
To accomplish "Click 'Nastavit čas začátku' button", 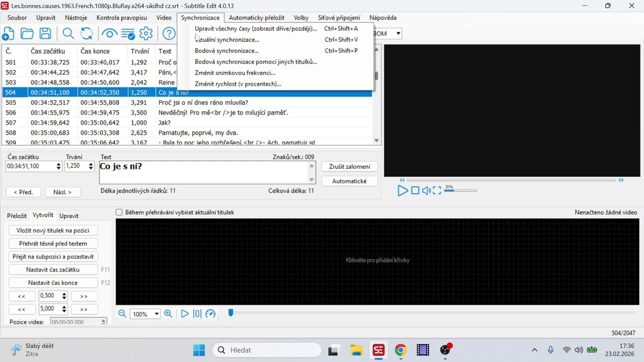I will (x=53, y=269).
